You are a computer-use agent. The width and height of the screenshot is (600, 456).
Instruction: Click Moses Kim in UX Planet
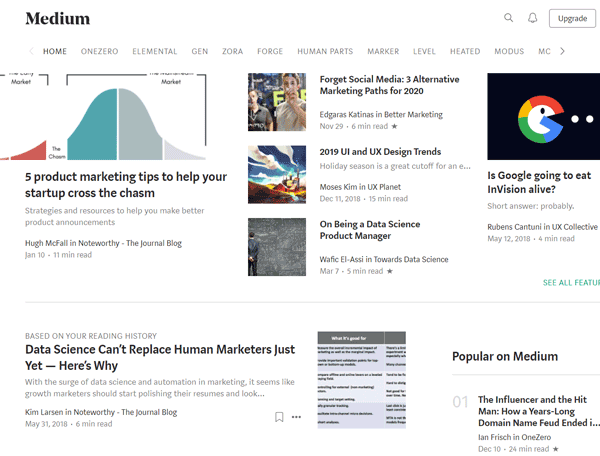360,187
